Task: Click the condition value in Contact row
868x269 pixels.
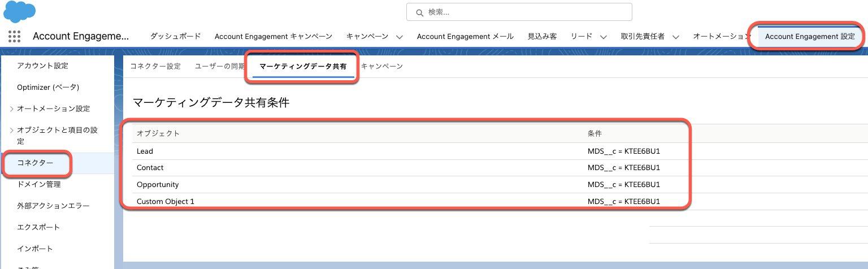Action: pyautogui.click(x=624, y=168)
